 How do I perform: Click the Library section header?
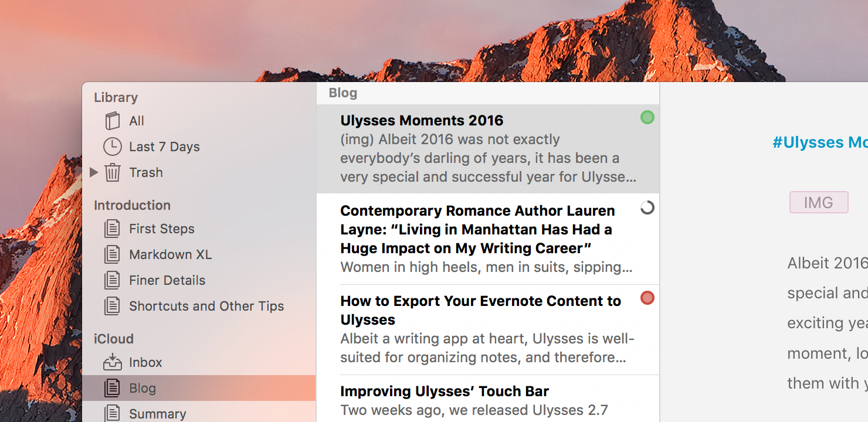[116, 97]
